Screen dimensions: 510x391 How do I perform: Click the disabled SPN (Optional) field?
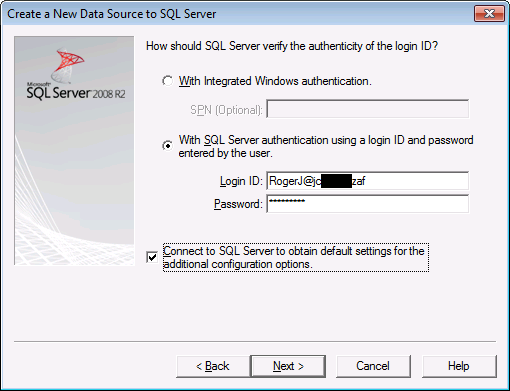tap(368, 109)
